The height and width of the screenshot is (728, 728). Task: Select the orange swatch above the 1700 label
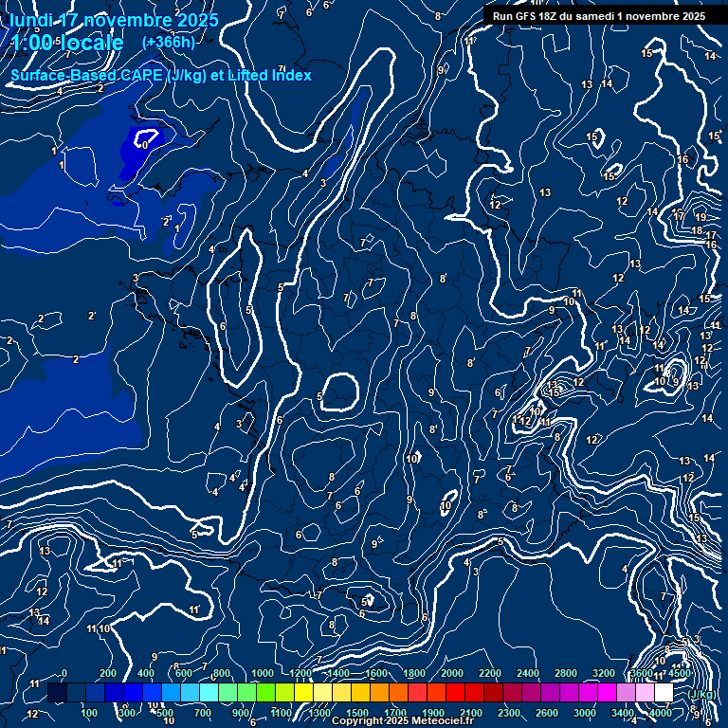[x=398, y=692]
